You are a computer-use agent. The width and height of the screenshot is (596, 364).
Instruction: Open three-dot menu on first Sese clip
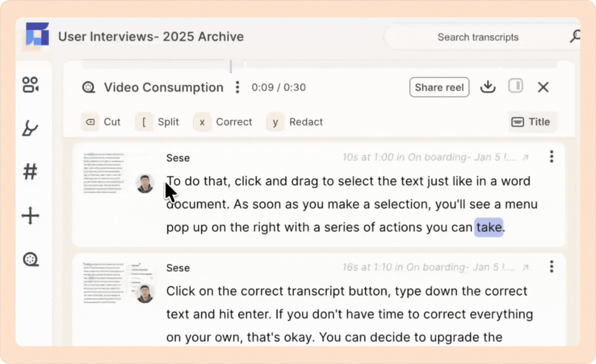coord(551,157)
